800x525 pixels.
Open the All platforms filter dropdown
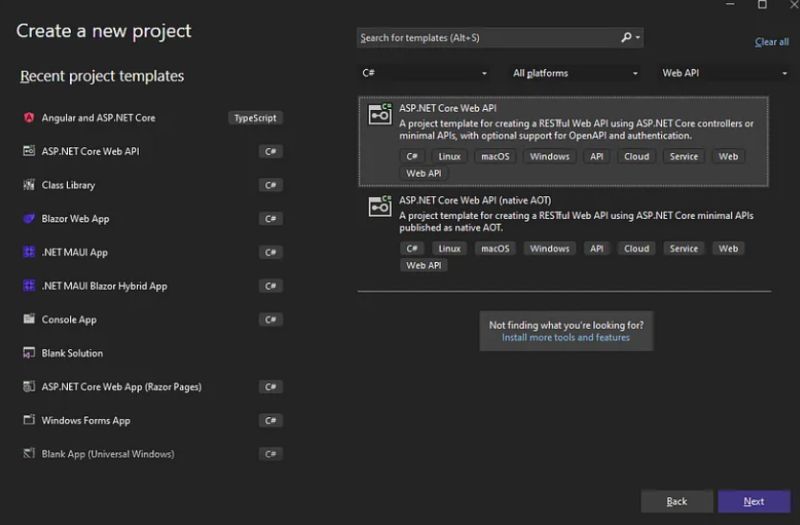pyautogui.click(x=575, y=73)
